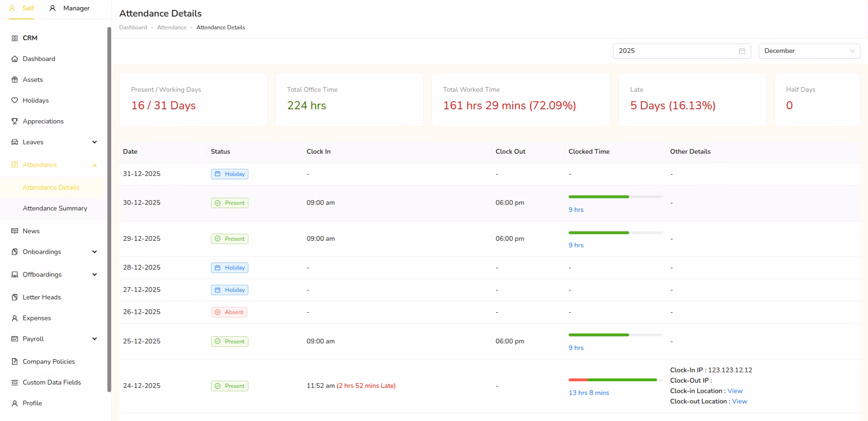
Task: Click the calendar icon in year field
Action: click(742, 51)
